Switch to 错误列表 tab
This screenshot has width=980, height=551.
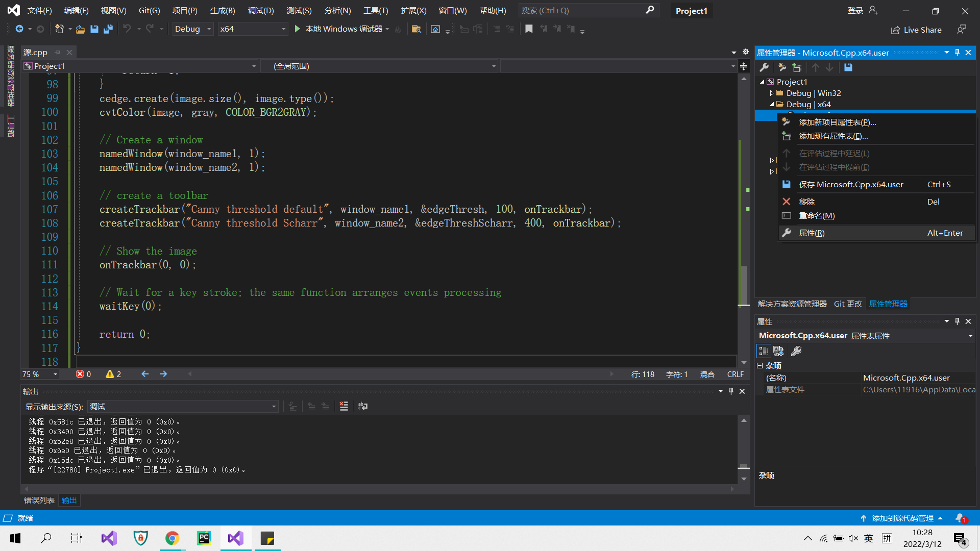(39, 500)
